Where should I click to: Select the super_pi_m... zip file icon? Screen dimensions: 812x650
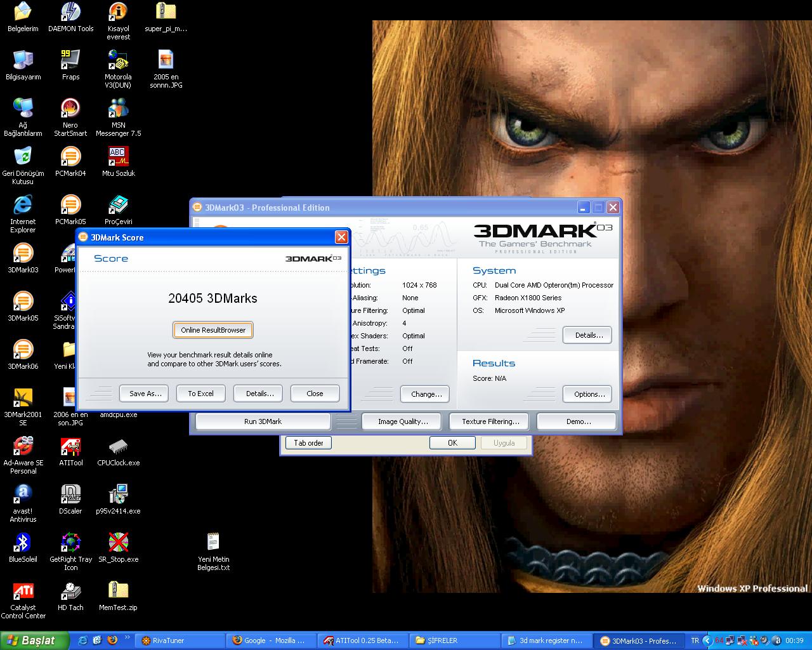(166, 17)
